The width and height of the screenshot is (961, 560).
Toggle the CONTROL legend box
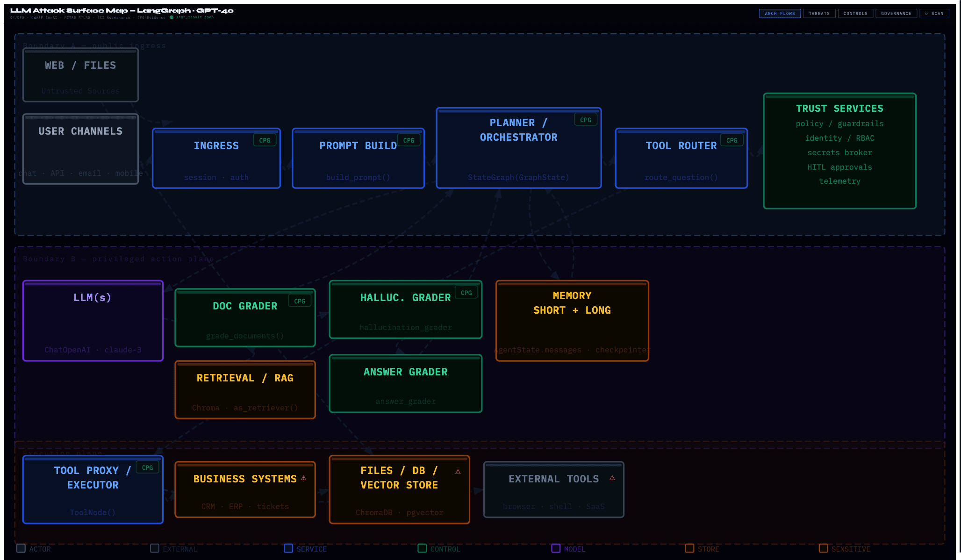point(422,548)
